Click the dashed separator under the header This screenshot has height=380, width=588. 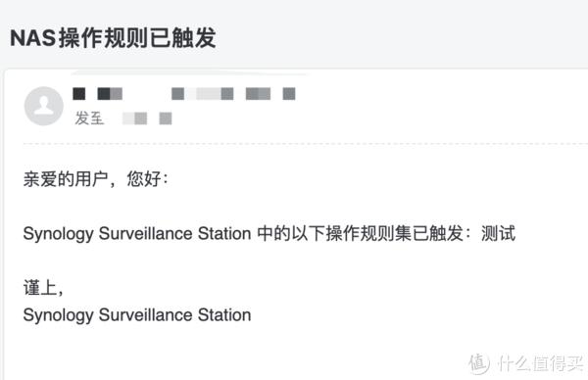pyautogui.click(x=305, y=144)
